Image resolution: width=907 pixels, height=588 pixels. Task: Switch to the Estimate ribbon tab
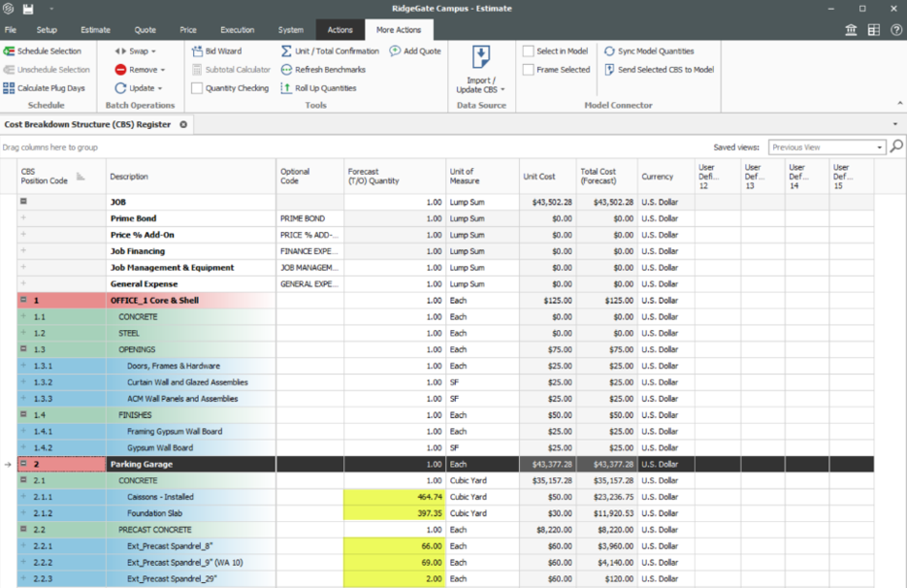[95, 30]
